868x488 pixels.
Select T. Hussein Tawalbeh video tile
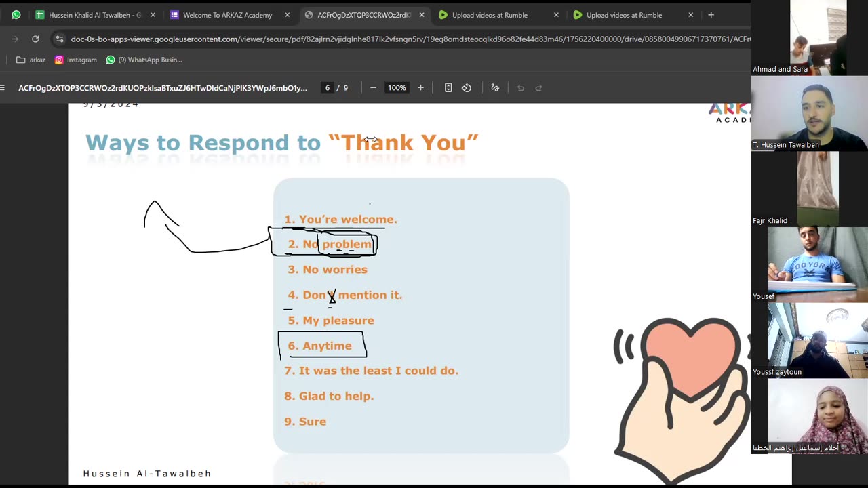pos(809,113)
